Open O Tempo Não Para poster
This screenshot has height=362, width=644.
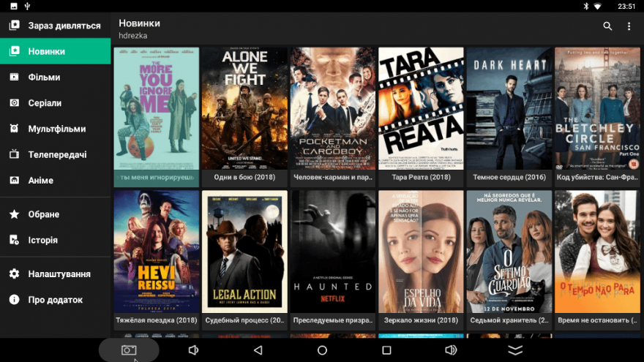(597, 252)
